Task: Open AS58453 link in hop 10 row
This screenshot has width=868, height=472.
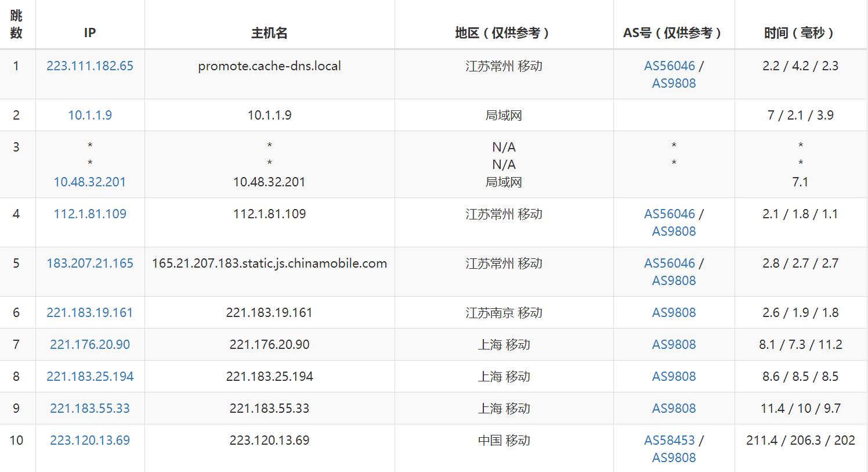Action: [x=670, y=440]
